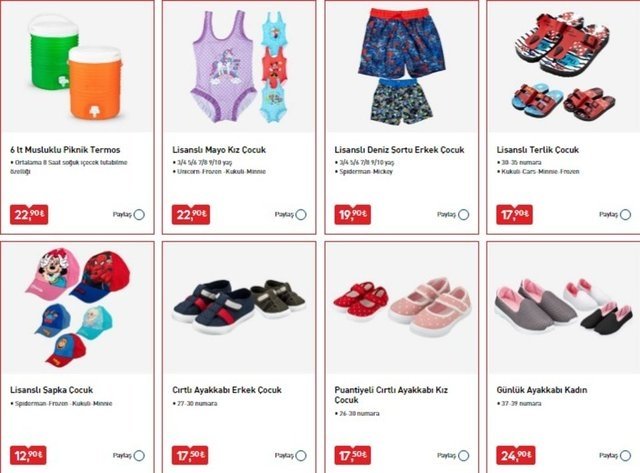Screen dimensions: 640x473
Task: Click the 19,90 price tag on swim shorts
Action: 353,214
